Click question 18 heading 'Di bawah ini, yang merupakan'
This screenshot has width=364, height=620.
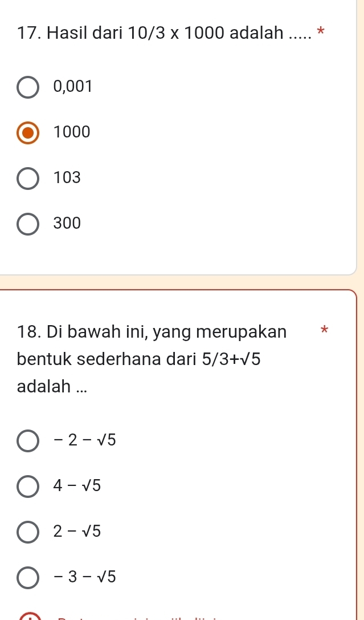tap(152, 332)
